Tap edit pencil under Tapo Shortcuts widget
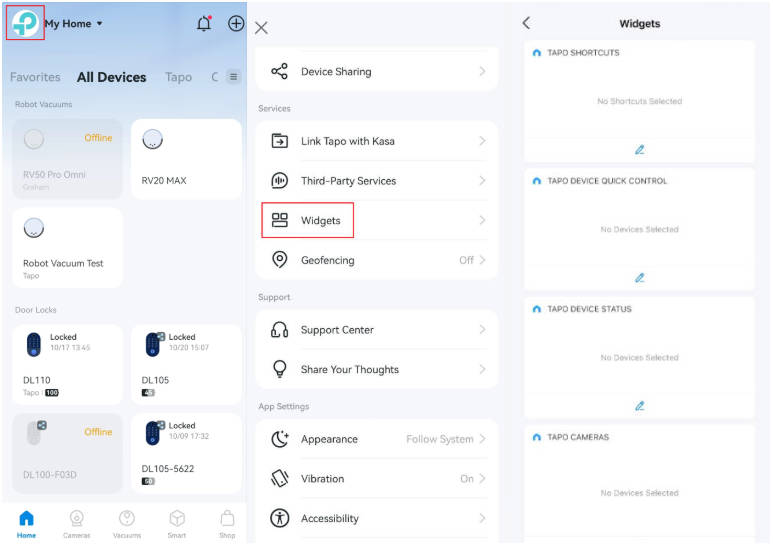This screenshot has width=773, height=556. click(639, 150)
